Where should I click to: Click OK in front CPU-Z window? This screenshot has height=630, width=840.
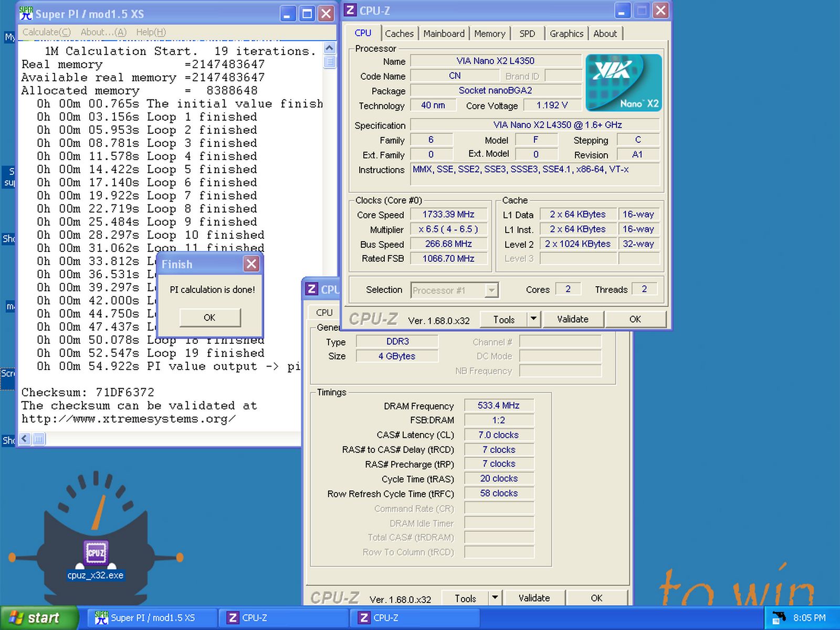click(x=635, y=319)
